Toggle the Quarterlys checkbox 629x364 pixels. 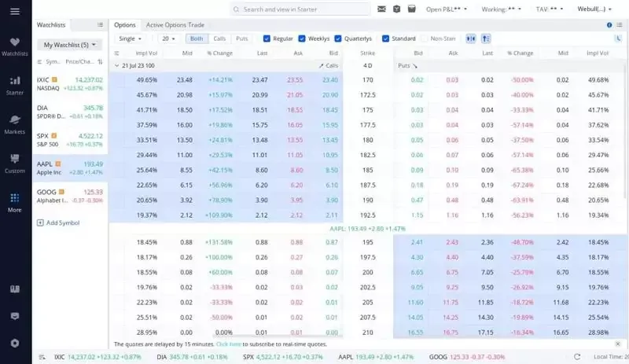click(338, 39)
